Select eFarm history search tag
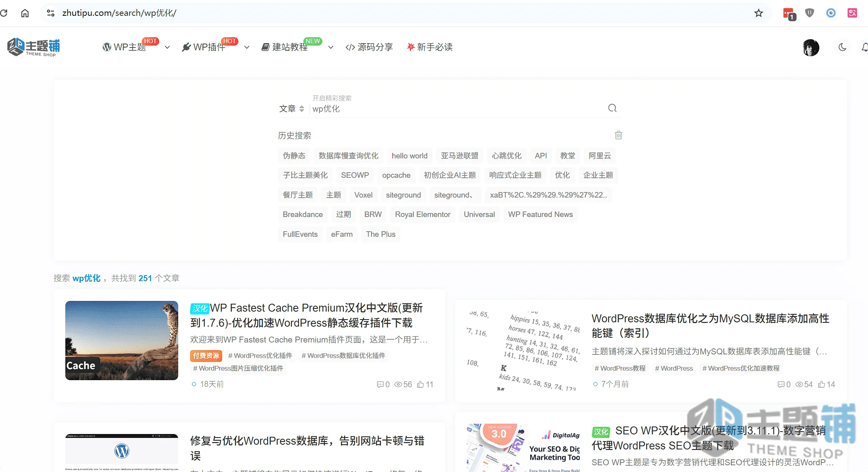Viewport: 868px width, 472px height. (x=342, y=234)
